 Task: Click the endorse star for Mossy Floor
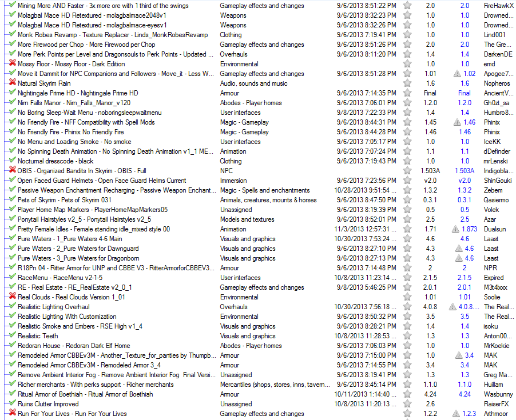coord(407,64)
